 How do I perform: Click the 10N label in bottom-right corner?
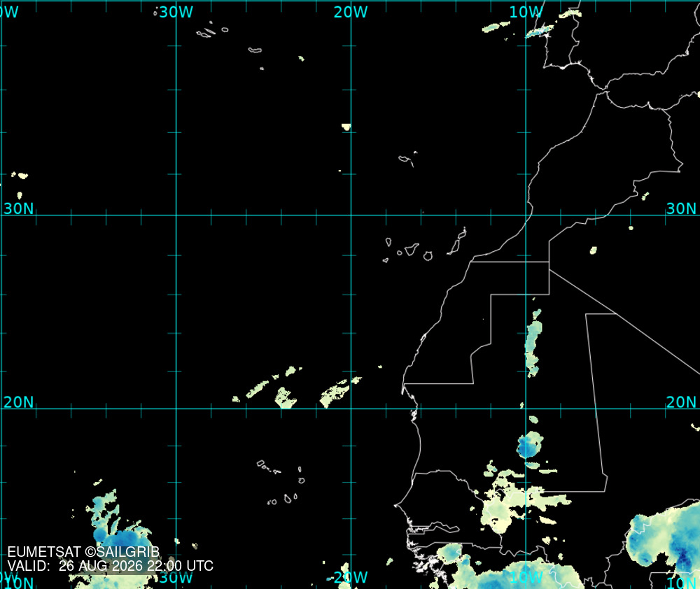pos(681,582)
